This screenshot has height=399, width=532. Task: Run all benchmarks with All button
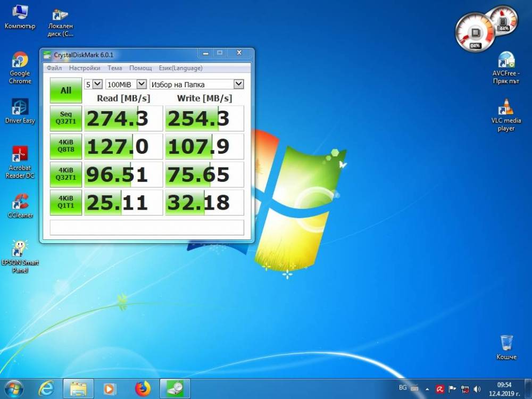tap(66, 90)
